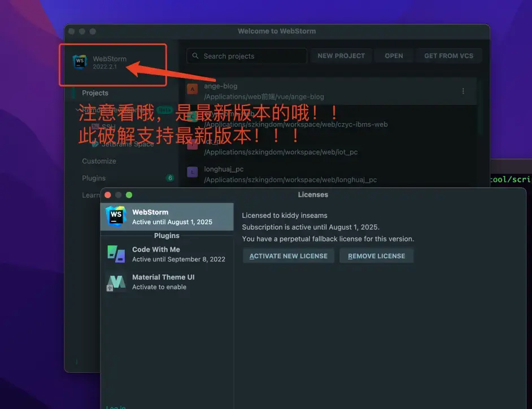Click the Log in link in Licenses dialog
Image resolution: width=532 pixels, height=409 pixels.
tap(116, 407)
